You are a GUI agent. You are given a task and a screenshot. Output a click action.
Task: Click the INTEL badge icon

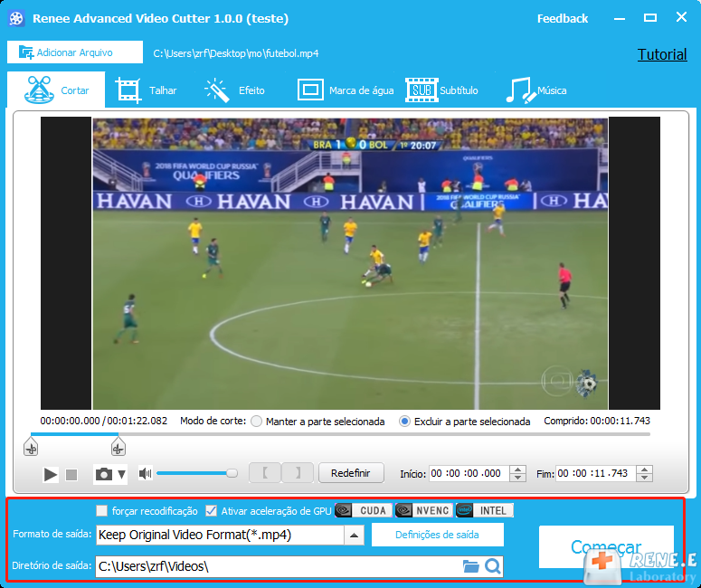tap(485, 510)
